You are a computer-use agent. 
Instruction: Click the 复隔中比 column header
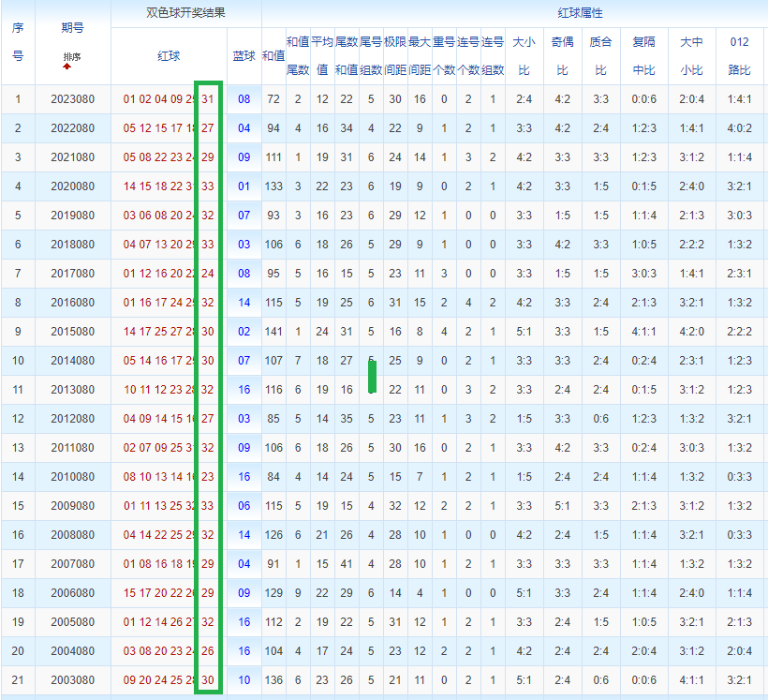pyautogui.click(x=643, y=56)
